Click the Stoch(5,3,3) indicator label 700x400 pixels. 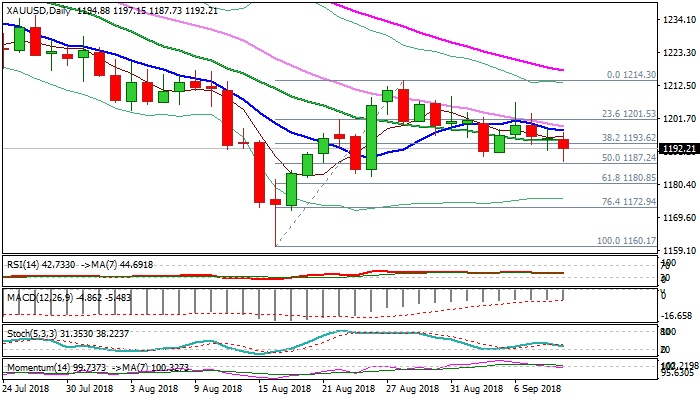pos(30,331)
